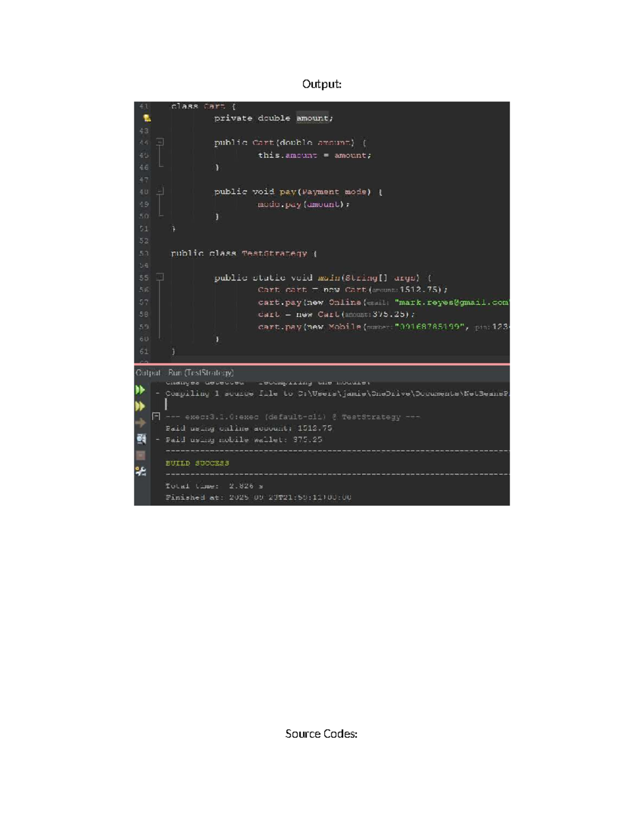Click the Stop build square icon
The image size is (644, 834).
coord(141,455)
